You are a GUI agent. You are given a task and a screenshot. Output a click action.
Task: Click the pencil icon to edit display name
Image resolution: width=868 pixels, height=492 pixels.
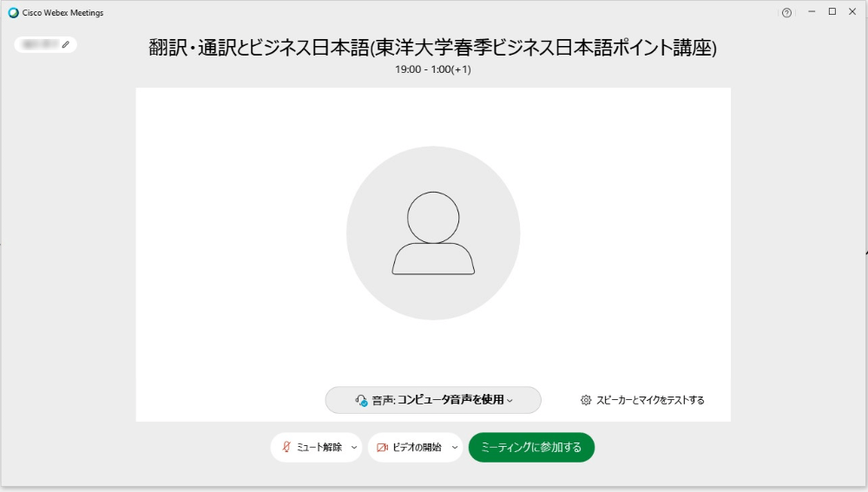tap(65, 44)
